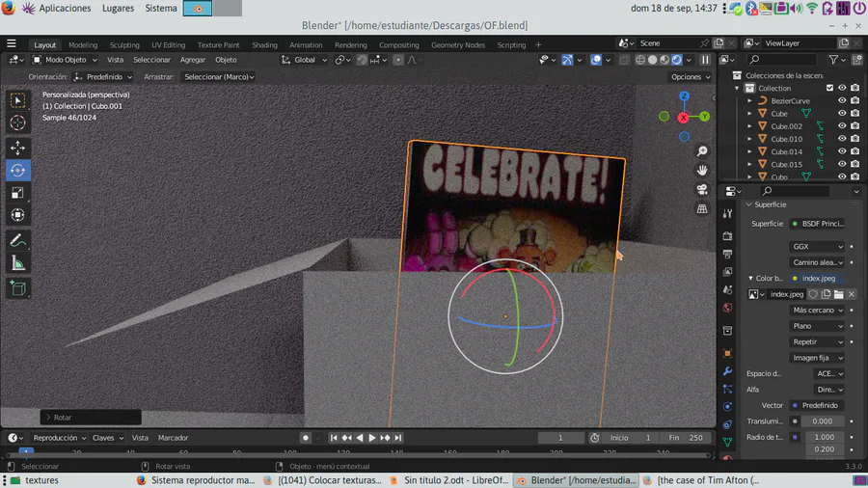Toggle the camera view icon
Viewport: 868px width, 488px height.
tap(702, 190)
